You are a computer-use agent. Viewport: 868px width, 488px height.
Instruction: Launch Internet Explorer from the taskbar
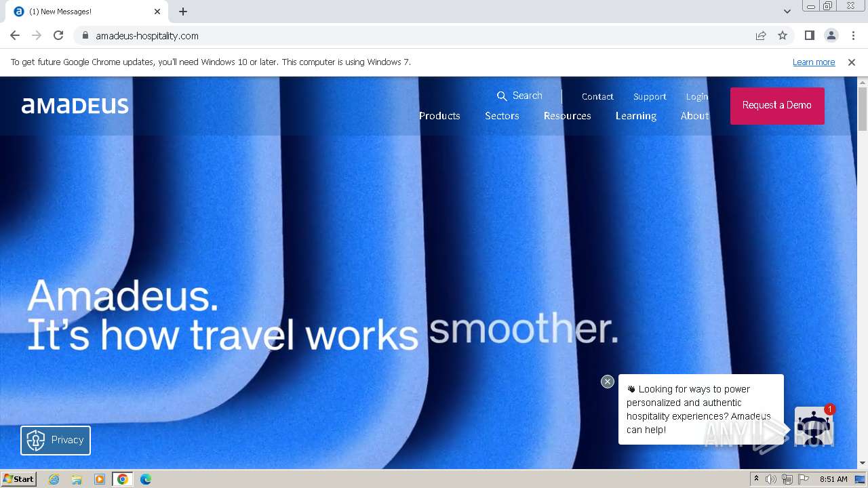point(54,479)
